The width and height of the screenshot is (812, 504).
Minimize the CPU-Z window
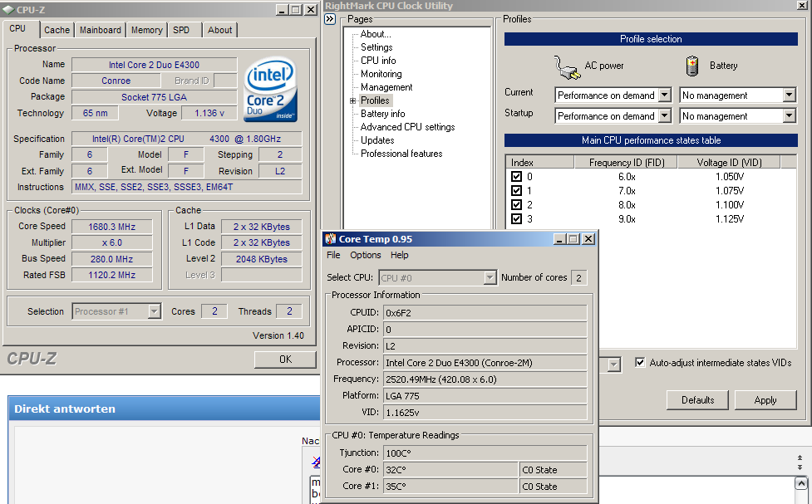tap(282, 10)
